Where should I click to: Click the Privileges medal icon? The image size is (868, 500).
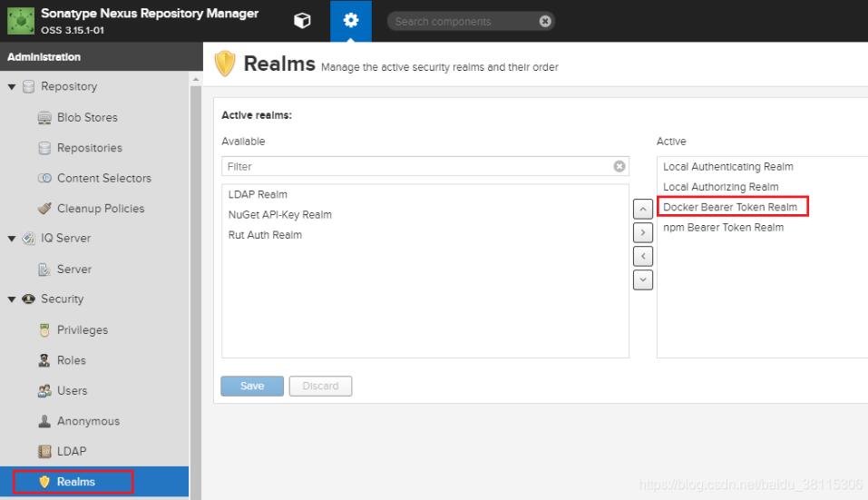44,330
